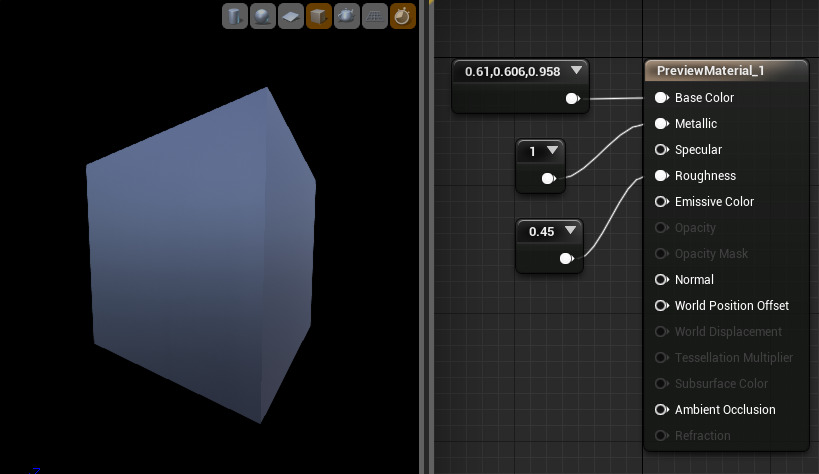Click the Roughness input pin

(x=662, y=176)
